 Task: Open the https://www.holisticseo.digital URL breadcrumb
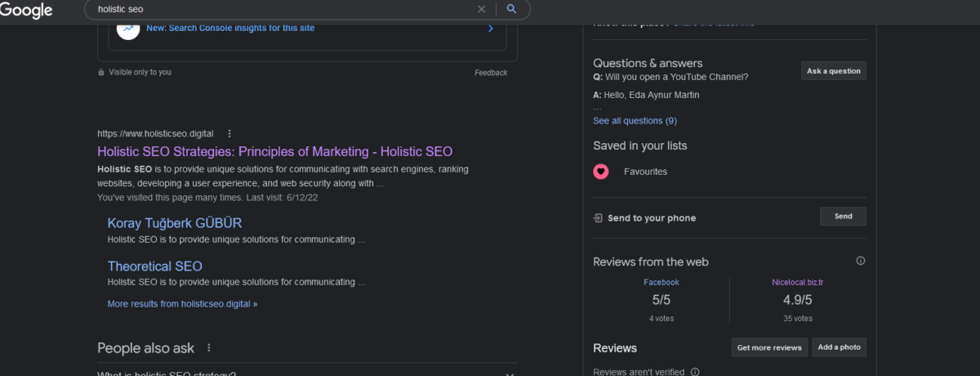tap(155, 133)
